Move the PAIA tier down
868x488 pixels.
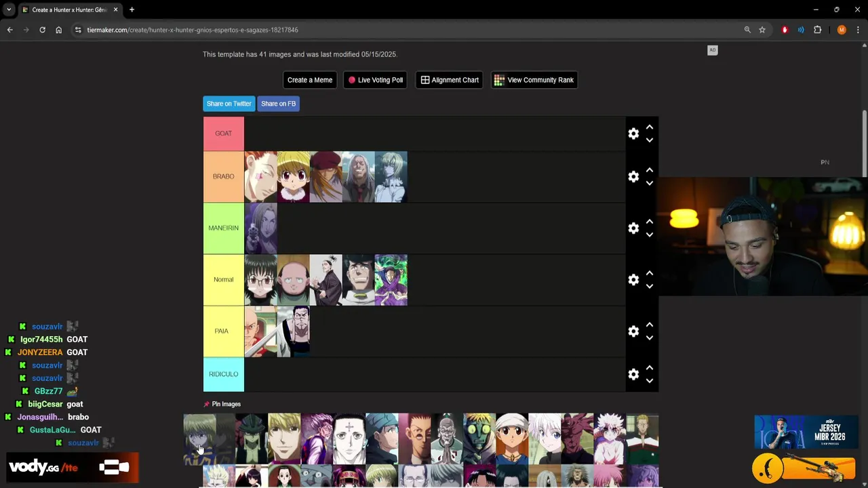click(650, 338)
